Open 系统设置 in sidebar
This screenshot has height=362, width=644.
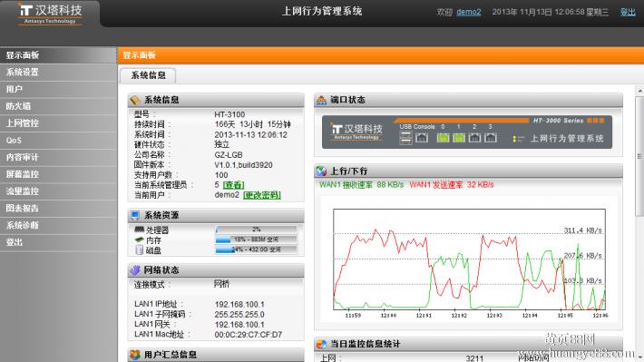click(58, 73)
